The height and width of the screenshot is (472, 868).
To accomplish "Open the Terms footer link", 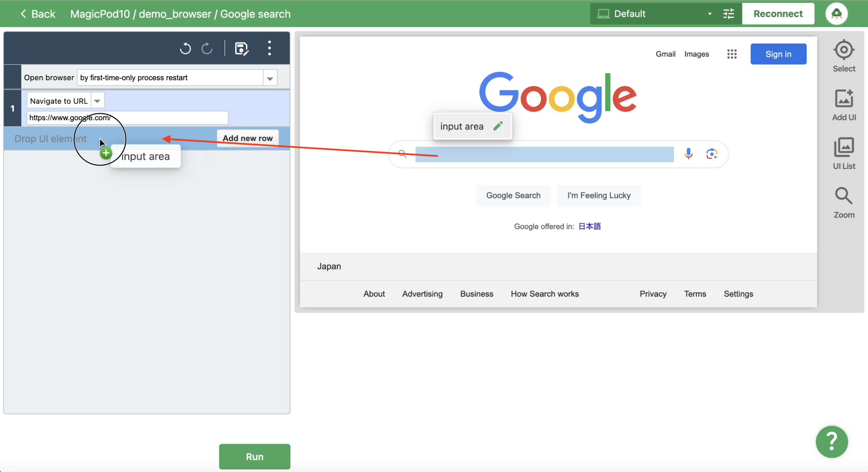I will point(695,294).
